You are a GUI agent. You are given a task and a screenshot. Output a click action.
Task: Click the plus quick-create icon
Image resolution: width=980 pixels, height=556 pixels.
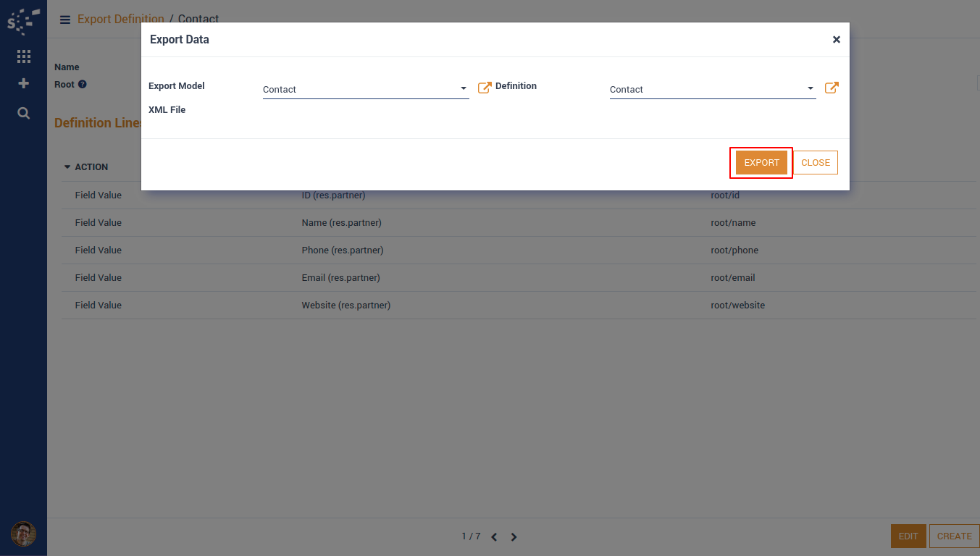[x=23, y=84]
